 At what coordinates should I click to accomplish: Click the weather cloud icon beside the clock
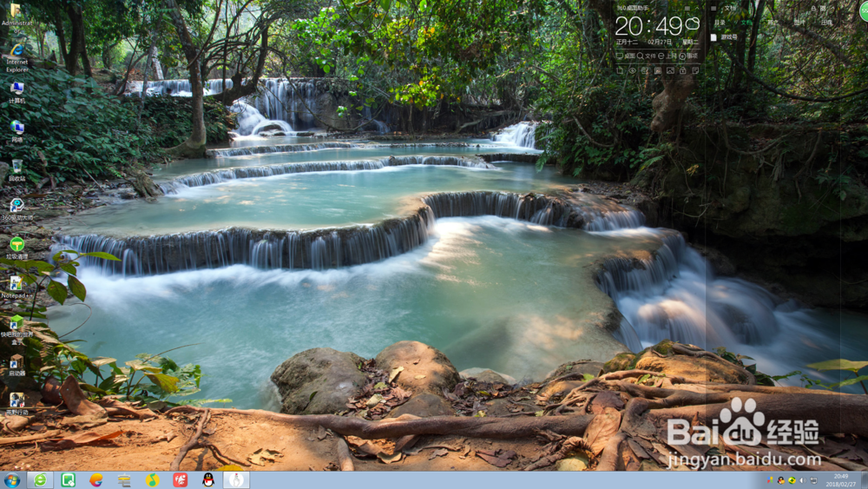pos(693,23)
